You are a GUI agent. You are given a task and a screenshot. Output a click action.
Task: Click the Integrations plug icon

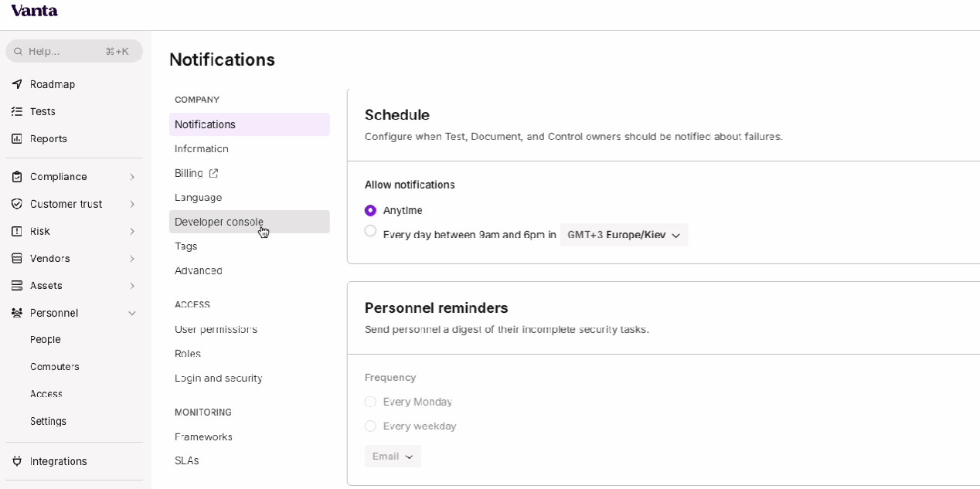pos(17,461)
